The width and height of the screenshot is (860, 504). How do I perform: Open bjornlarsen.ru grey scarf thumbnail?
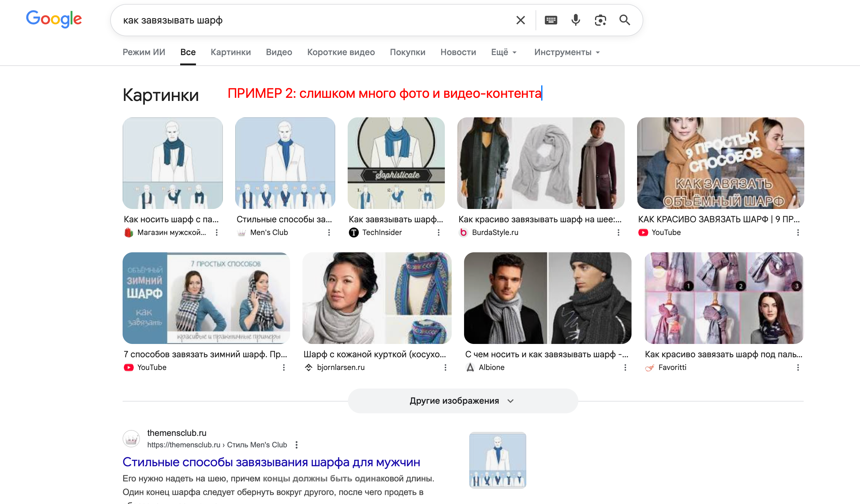(x=377, y=298)
